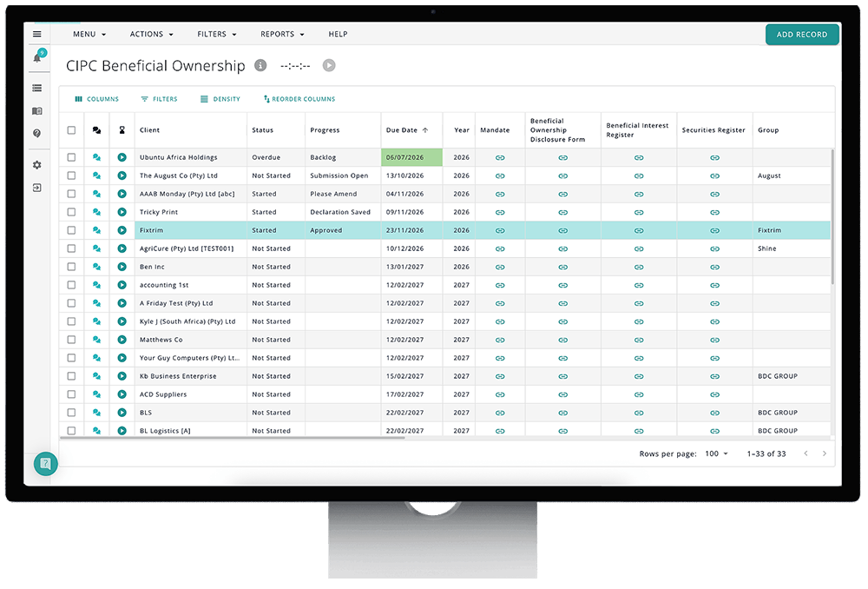Open comments icon for ACD Suppliers
The height and width of the screenshot is (589, 868).
point(97,394)
